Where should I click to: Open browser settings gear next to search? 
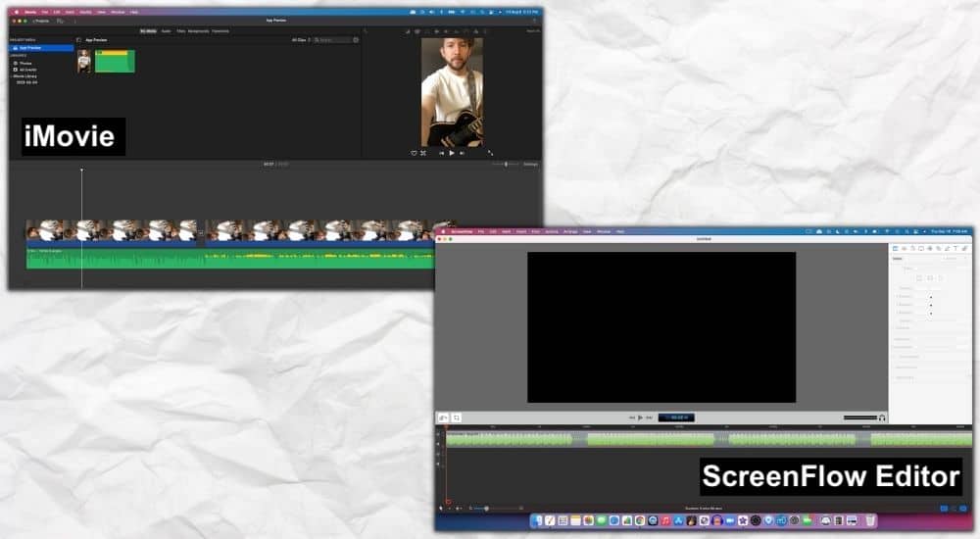coord(356,39)
